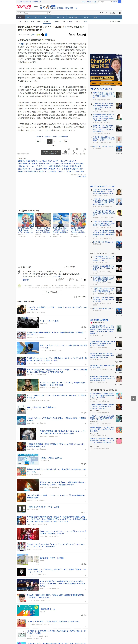
Task: Open the エキスパート main tab
Action: 48,17
